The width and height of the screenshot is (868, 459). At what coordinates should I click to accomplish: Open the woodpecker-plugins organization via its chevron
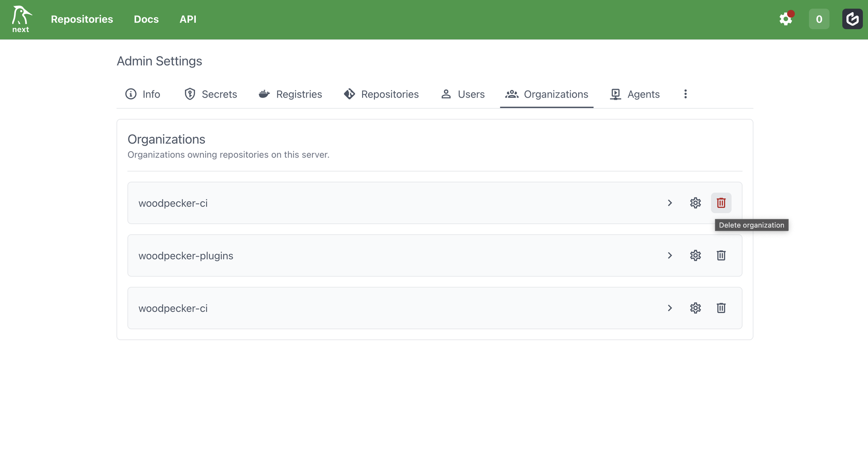tap(670, 255)
